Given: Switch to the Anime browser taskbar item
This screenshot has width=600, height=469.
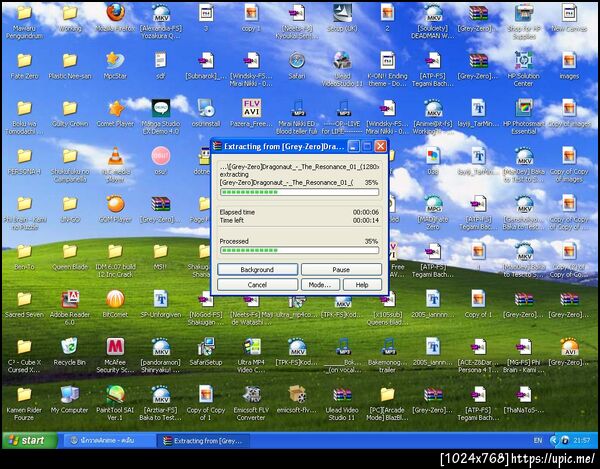Looking at the screenshot, I should click(x=108, y=441).
